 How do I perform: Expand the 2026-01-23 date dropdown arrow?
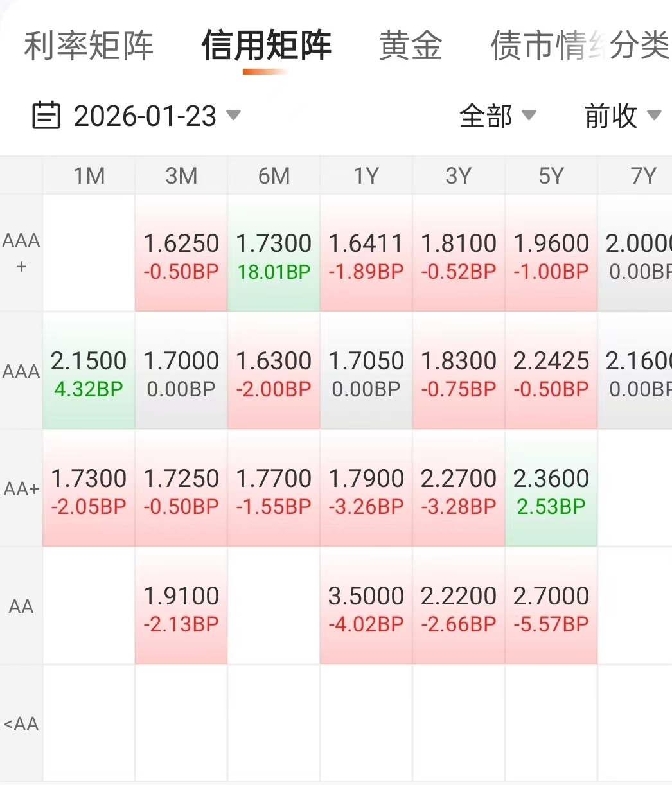(x=233, y=116)
